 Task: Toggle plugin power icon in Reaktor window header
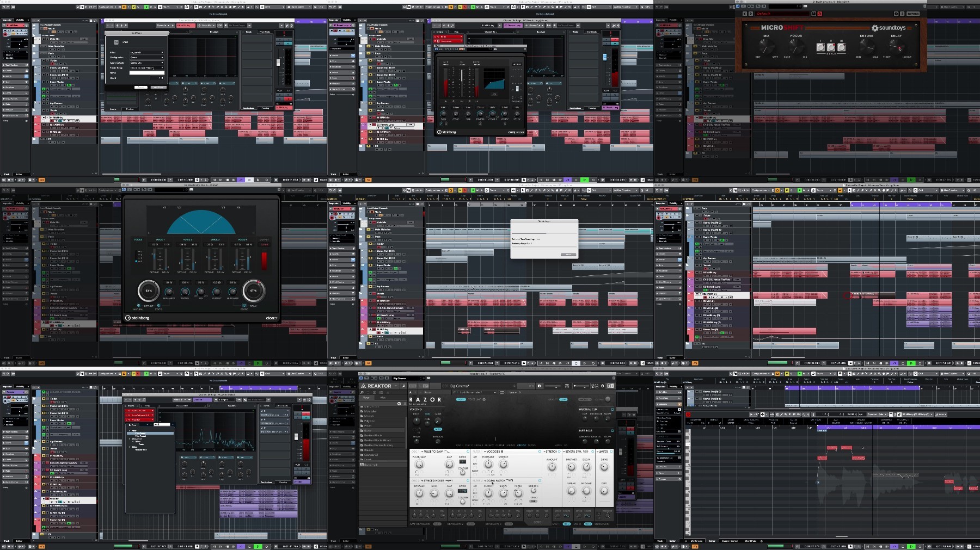pos(361,378)
